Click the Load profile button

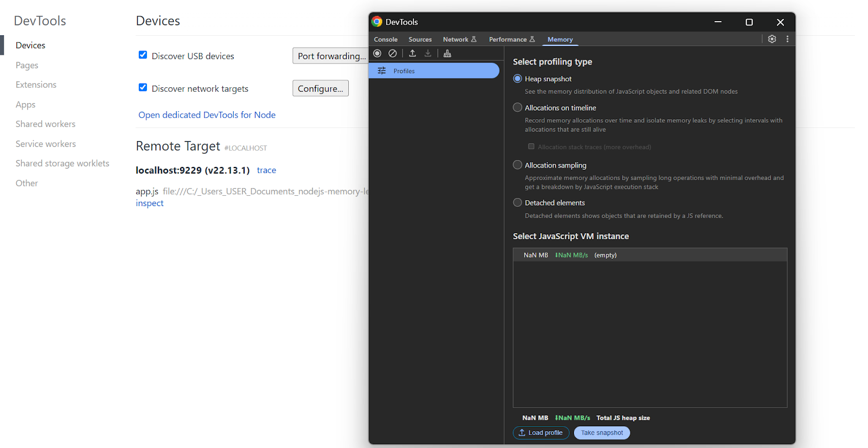click(541, 433)
